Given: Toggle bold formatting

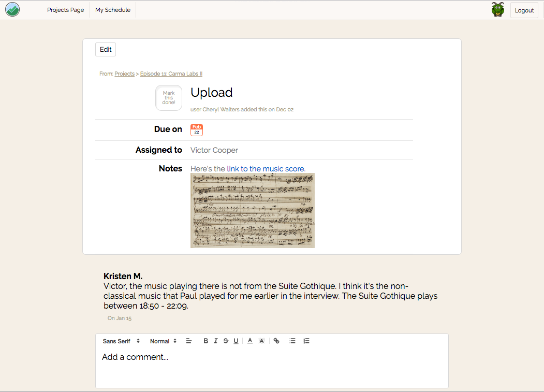Looking at the screenshot, I should pos(205,341).
